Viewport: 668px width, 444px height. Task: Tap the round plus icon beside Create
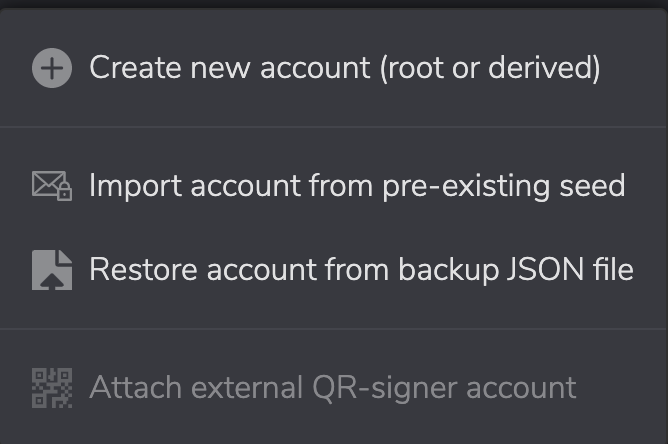pyautogui.click(x=52, y=68)
